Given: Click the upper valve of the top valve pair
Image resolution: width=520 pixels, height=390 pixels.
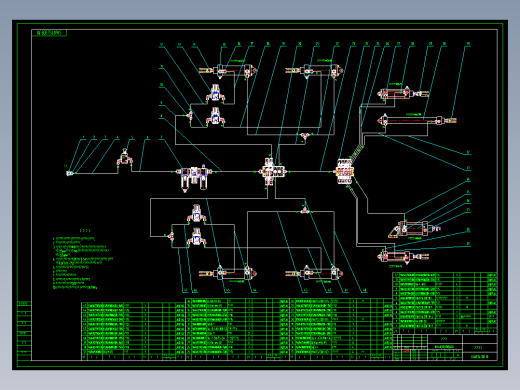Looking at the screenshot, I should (x=215, y=93).
